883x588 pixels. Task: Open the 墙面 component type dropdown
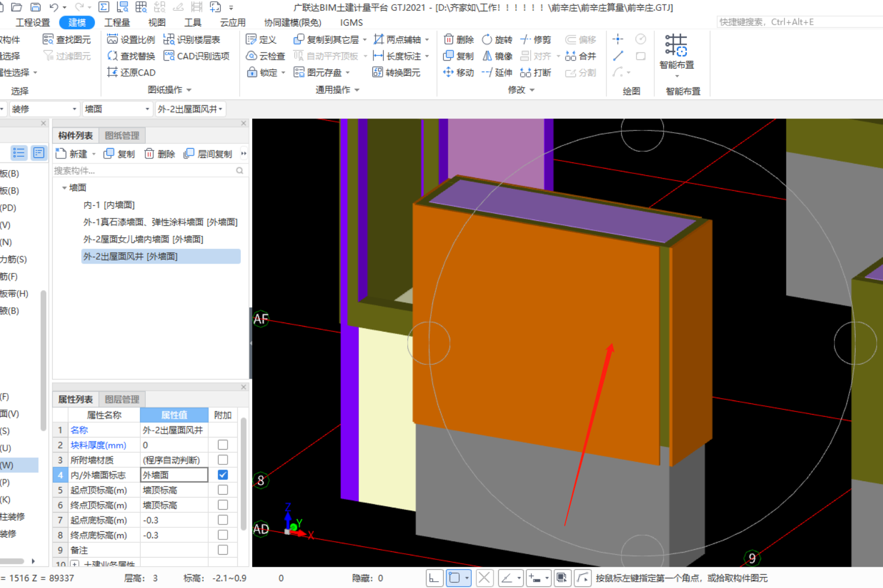[118, 109]
